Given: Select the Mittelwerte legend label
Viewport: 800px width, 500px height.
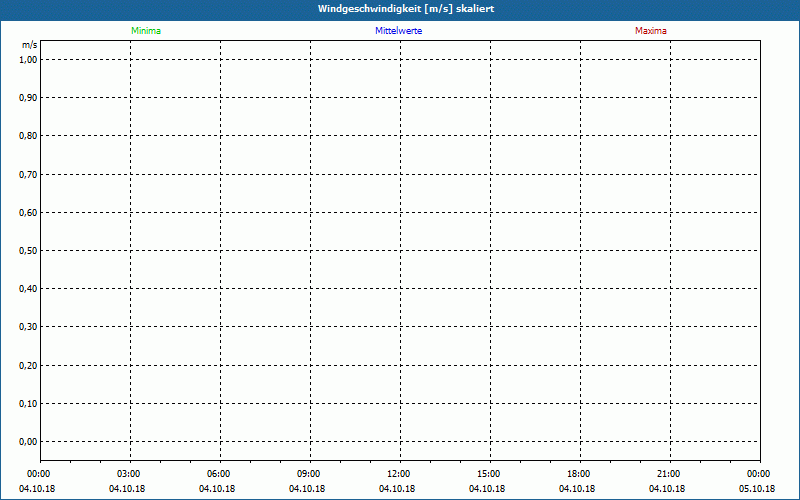Looking at the screenshot, I should (x=398, y=31).
